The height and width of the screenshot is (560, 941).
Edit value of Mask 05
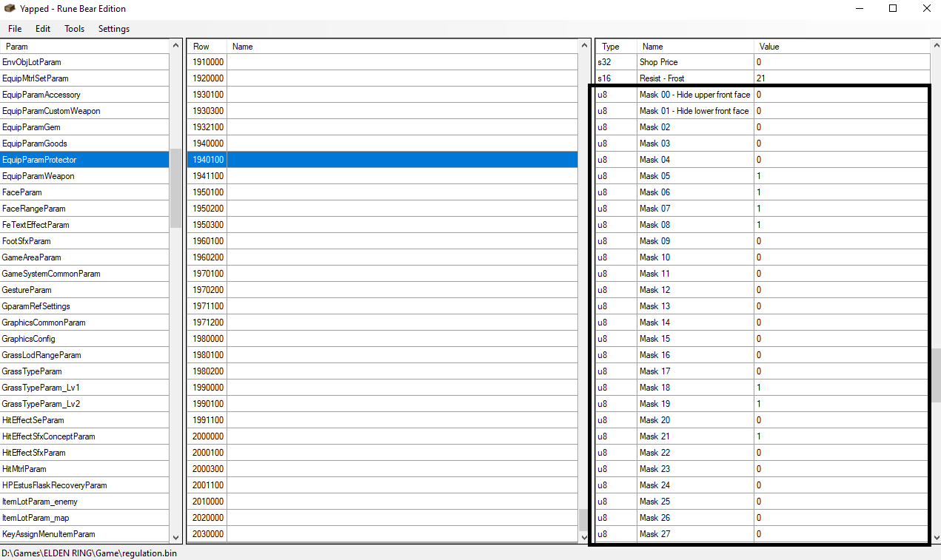tap(842, 176)
